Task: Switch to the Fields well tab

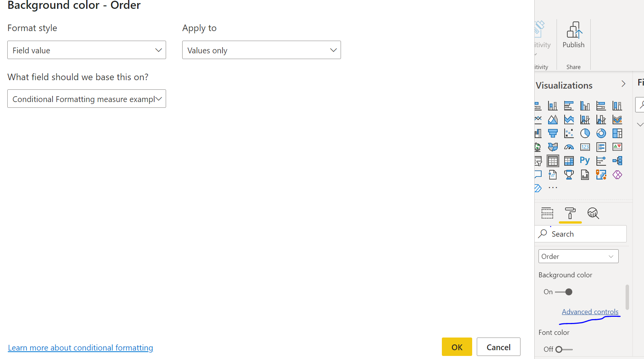Action: click(x=547, y=213)
